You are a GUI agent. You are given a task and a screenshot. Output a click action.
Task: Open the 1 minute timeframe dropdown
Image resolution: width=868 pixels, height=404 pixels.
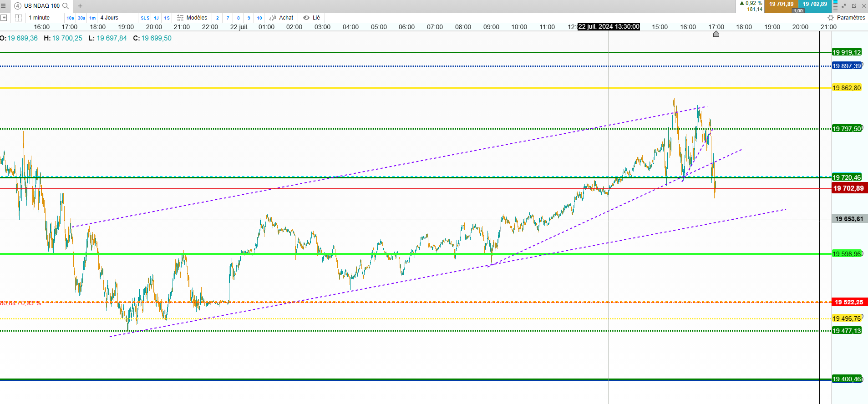[39, 18]
